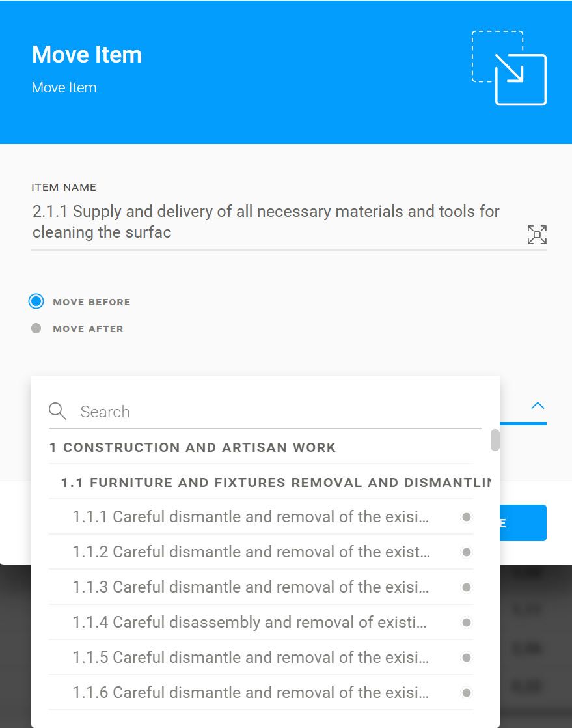The image size is (572, 728).
Task: Choose radio dot for item 1.1.4
Action: coord(467,622)
